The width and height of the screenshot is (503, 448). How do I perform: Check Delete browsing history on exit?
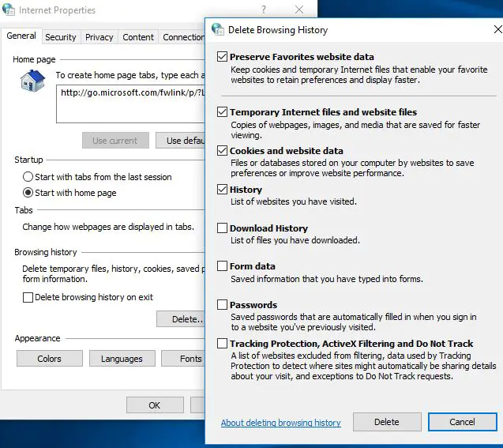coord(28,297)
